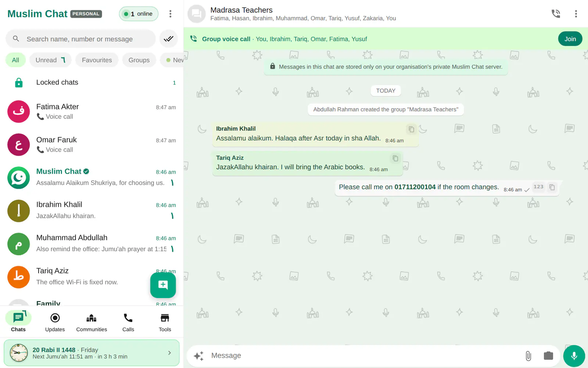Go to the Calls bottom tab

(128, 322)
